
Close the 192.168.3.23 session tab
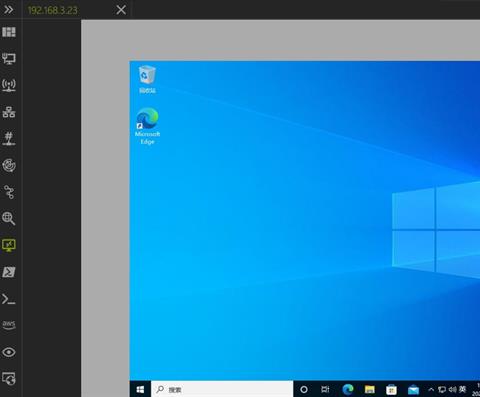click(x=121, y=10)
